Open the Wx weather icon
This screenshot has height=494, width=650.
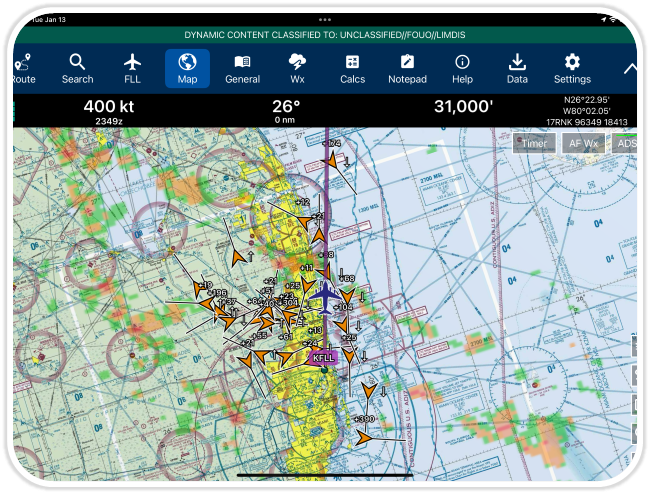(297, 68)
